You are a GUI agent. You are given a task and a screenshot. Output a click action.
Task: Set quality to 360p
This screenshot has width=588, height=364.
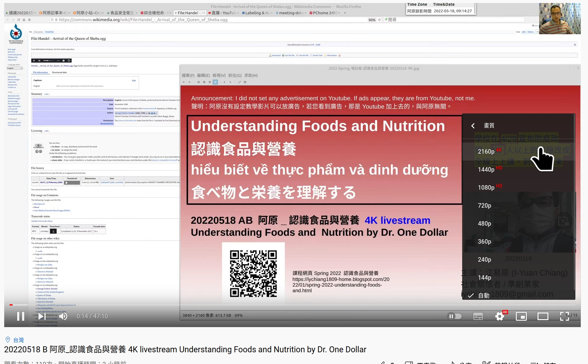pyautogui.click(x=518, y=241)
